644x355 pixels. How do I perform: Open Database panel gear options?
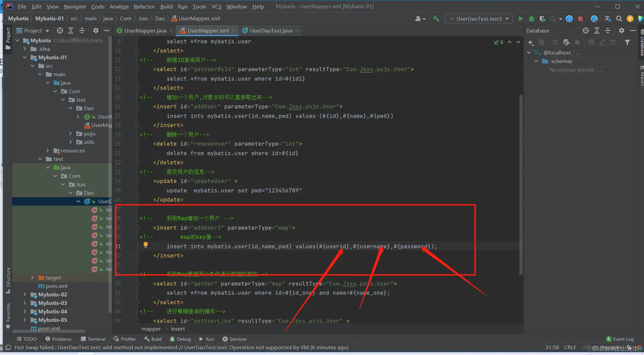(x=622, y=30)
